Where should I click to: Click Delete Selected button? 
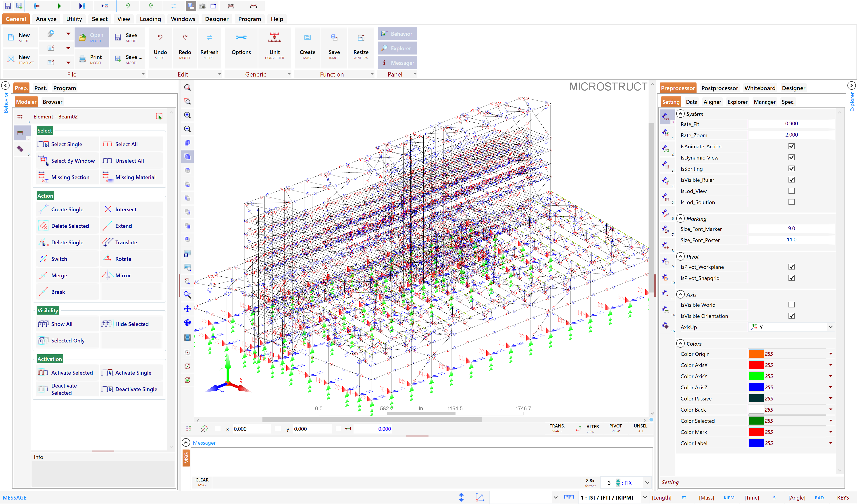click(x=67, y=226)
